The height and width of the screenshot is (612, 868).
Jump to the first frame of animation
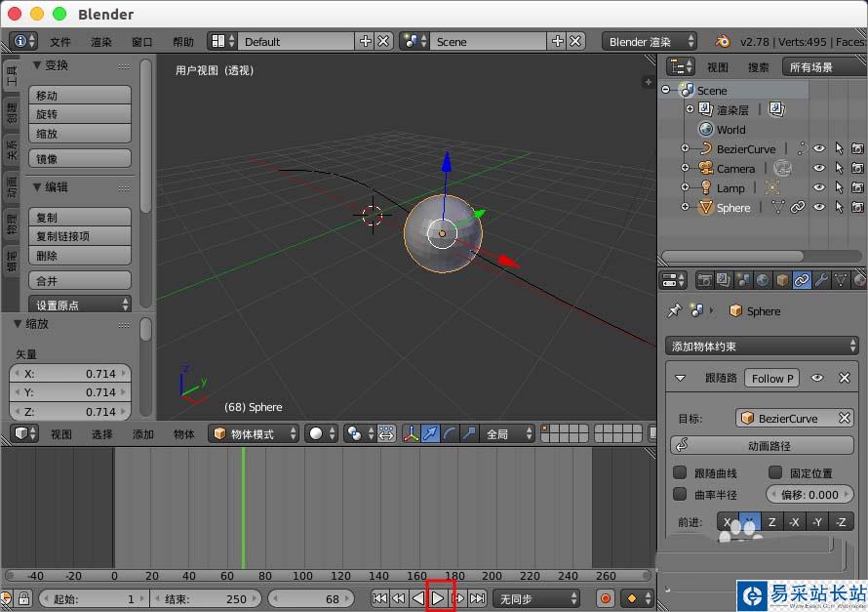[x=379, y=598]
